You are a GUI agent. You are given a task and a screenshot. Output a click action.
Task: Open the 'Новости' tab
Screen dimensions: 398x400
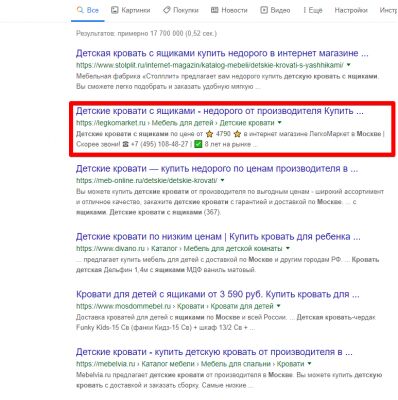(x=229, y=10)
